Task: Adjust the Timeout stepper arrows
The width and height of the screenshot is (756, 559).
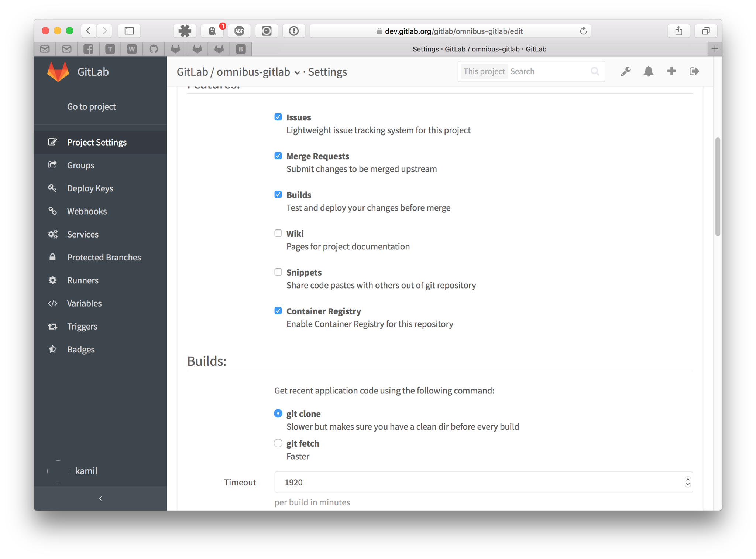Action: [x=687, y=482]
